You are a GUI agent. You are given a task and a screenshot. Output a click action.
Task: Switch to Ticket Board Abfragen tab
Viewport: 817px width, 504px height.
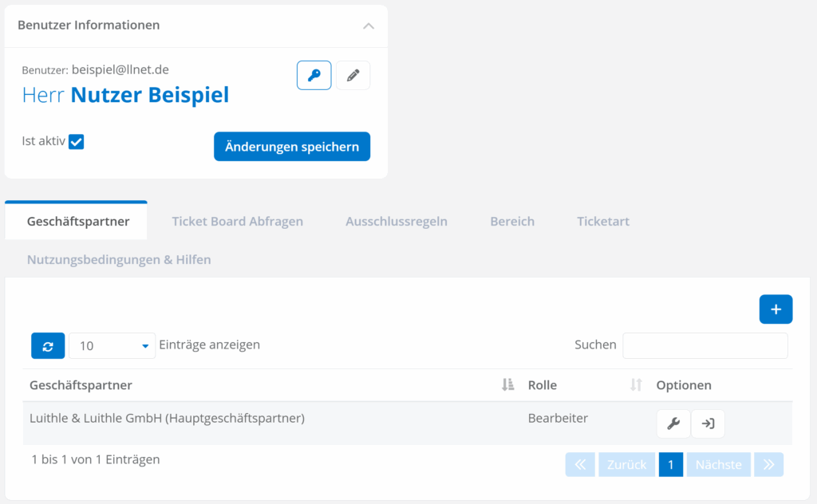(x=237, y=222)
